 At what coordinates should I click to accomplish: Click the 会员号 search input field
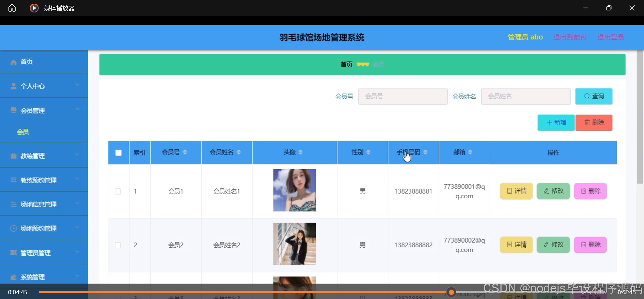[403, 96]
